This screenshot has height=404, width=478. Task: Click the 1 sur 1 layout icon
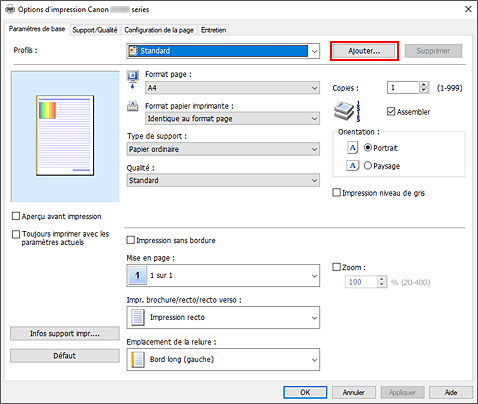(x=137, y=275)
